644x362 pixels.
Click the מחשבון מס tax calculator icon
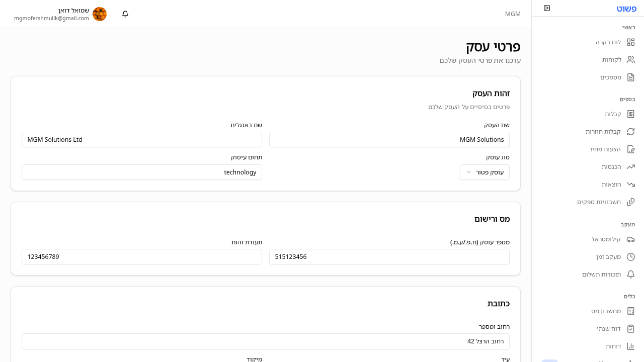pos(631,311)
